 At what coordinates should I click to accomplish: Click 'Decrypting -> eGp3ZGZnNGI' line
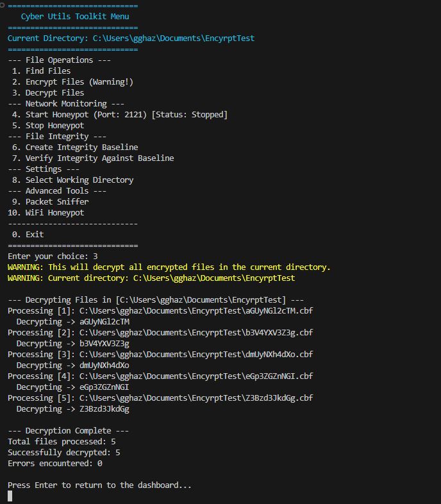coord(73,387)
